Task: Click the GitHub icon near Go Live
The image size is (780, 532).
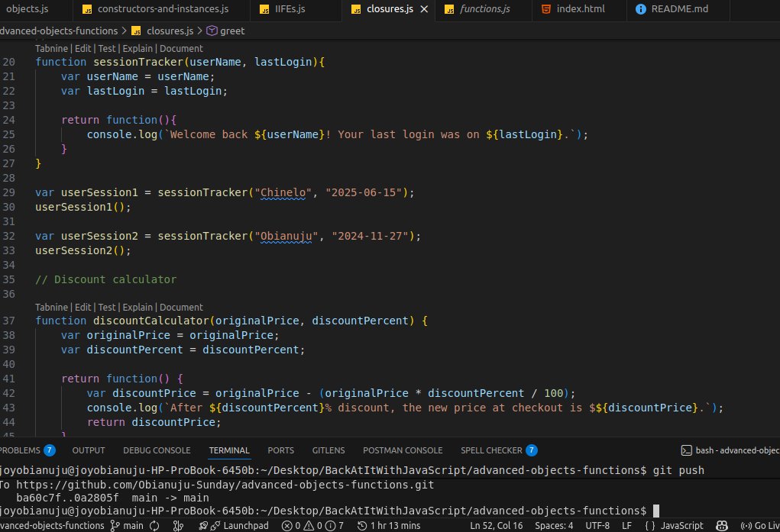Action: [721, 525]
